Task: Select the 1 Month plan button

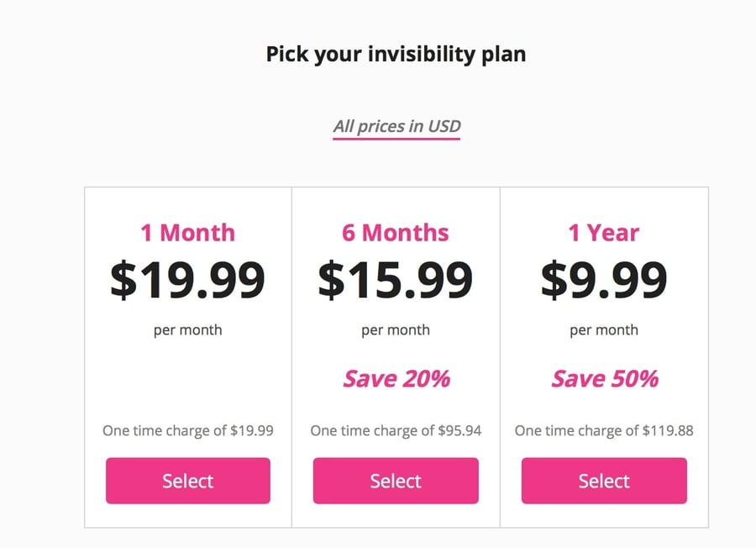Action: click(x=188, y=481)
